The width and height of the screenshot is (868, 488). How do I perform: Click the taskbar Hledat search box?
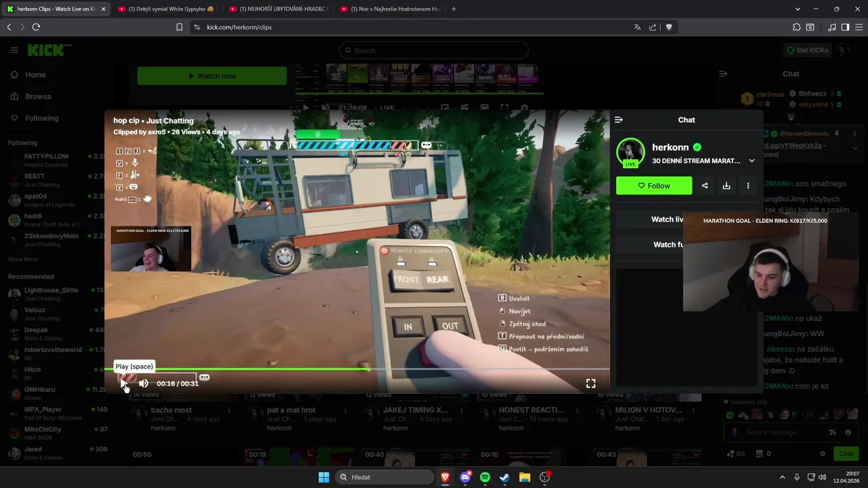384,477
